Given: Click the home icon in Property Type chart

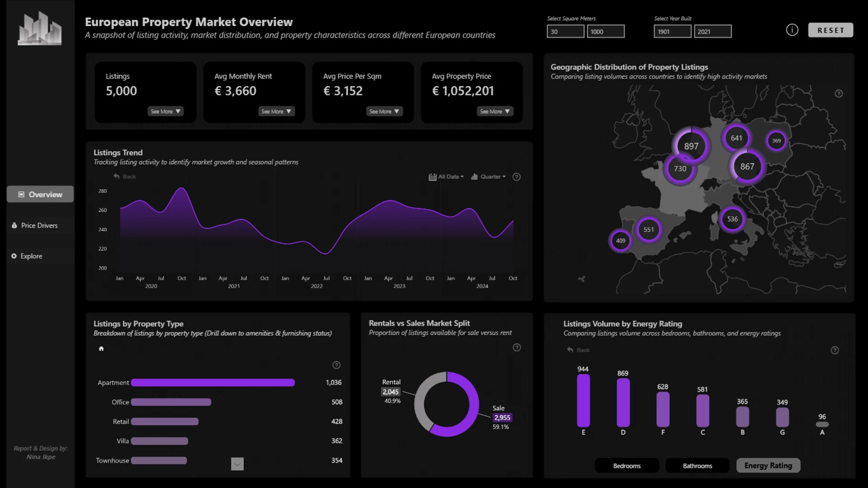Looking at the screenshot, I should click(x=101, y=348).
